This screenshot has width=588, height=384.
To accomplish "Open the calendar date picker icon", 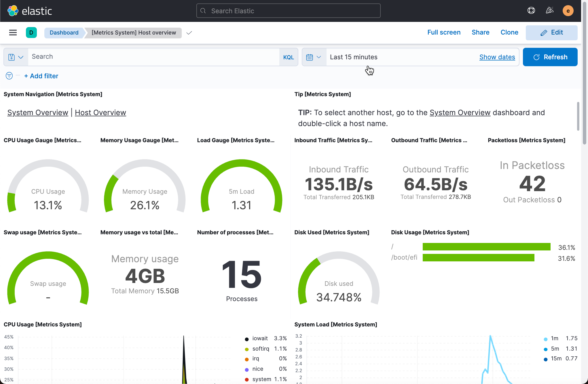I will click(x=310, y=57).
